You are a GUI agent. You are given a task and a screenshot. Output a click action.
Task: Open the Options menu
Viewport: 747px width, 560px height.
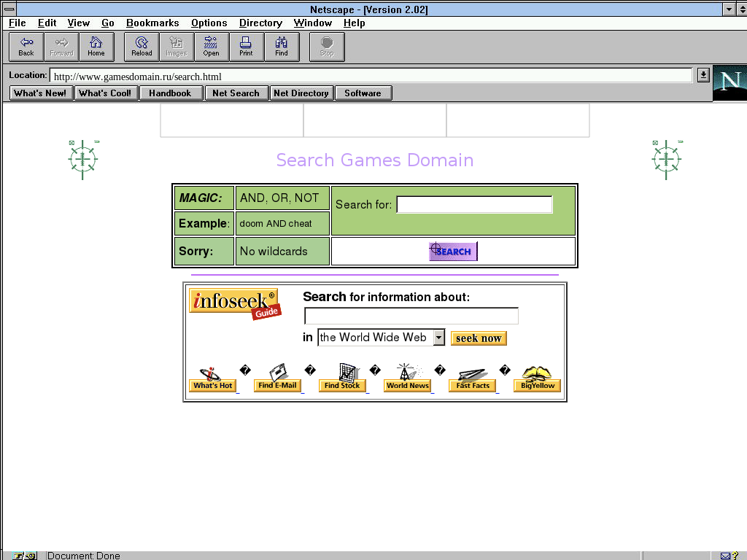tap(209, 23)
